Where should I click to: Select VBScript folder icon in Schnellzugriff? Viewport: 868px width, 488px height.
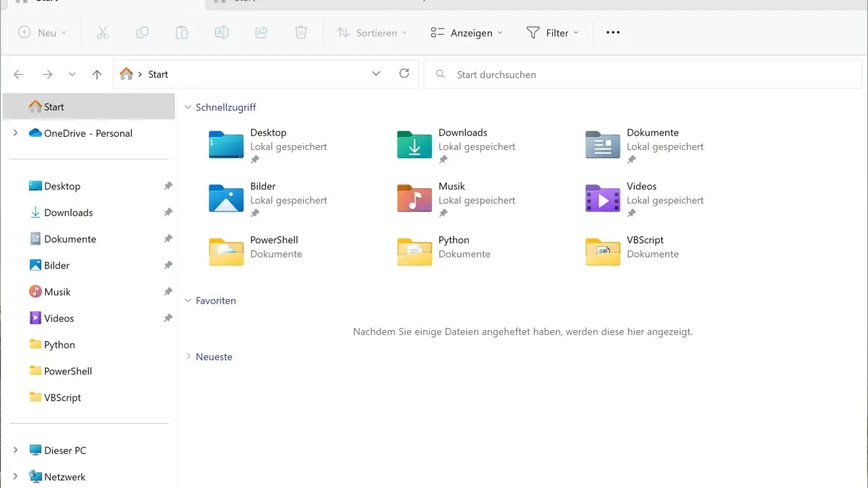(603, 251)
